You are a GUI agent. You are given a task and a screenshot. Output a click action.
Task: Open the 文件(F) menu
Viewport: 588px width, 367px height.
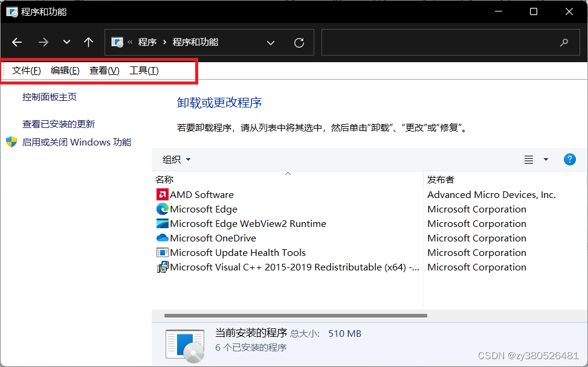point(26,71)
